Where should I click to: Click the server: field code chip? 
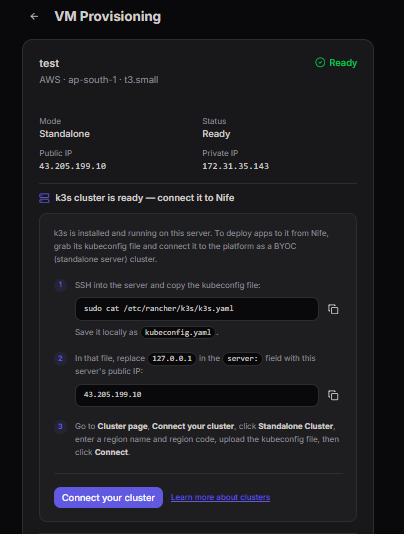(x=243, y=359)
